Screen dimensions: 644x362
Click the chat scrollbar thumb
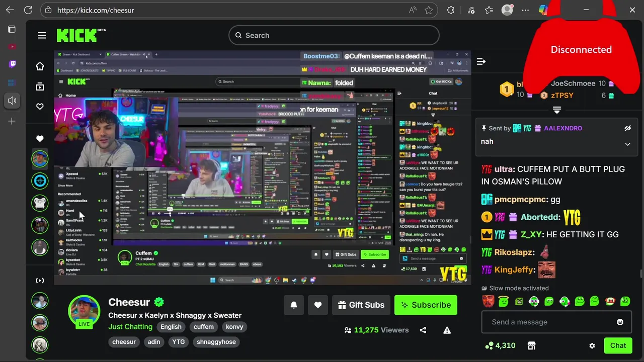(641, 274)
